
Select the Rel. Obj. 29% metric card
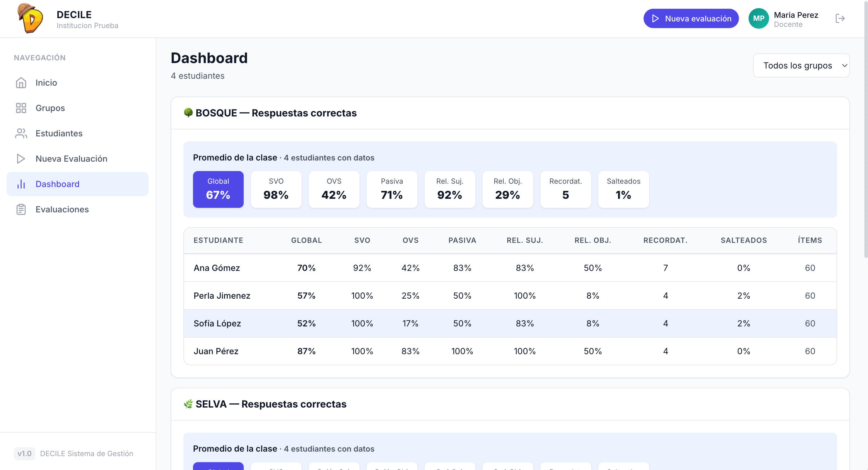(x=508, y=189)
